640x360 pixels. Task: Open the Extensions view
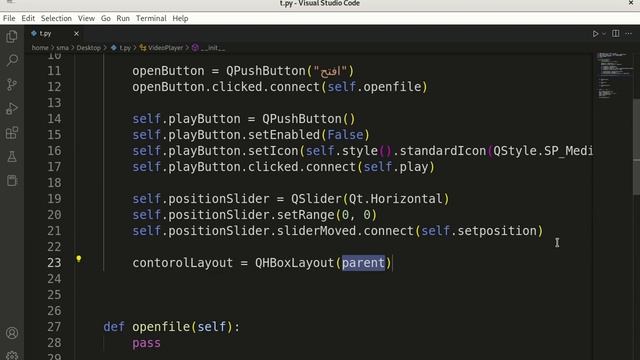click(12, 133)
